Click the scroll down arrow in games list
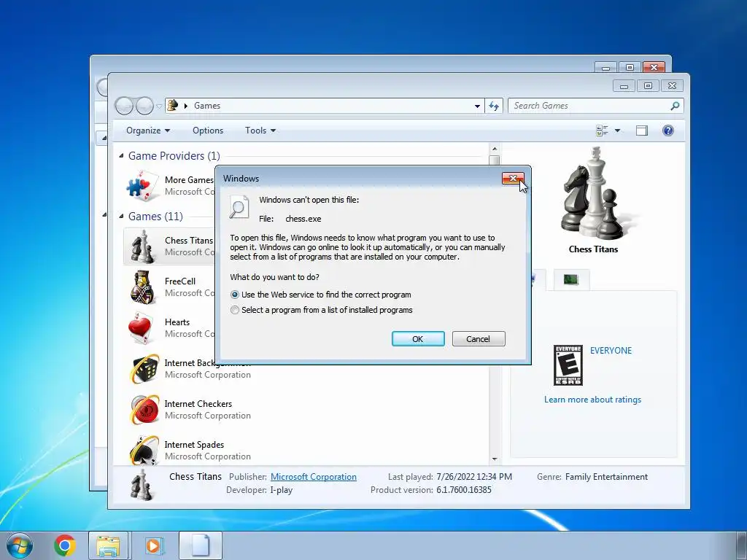747x560 pixels. [495, 459]
